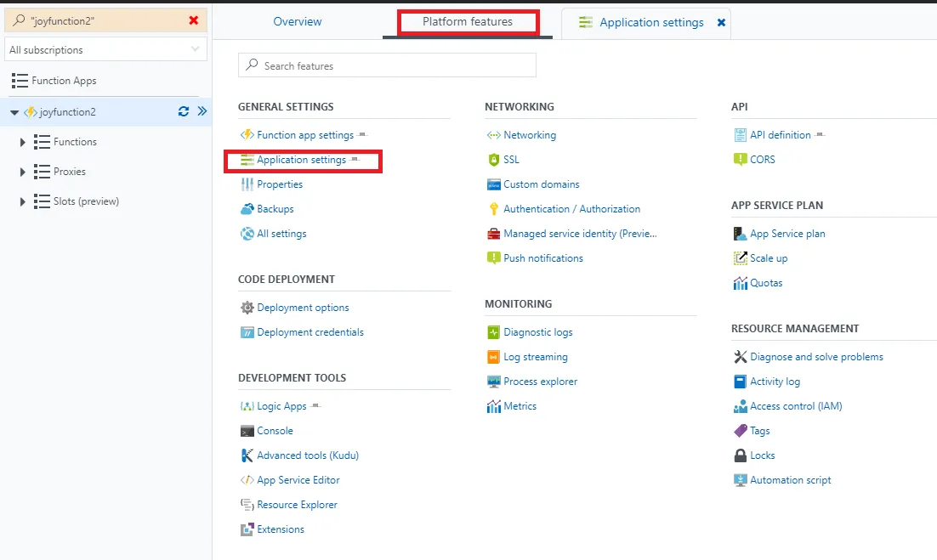Image resolution: width=937 pixels, height=560 pixels.
Task: Click the Scale up icon
Action: pyautogui.click(x=740, y=258)
